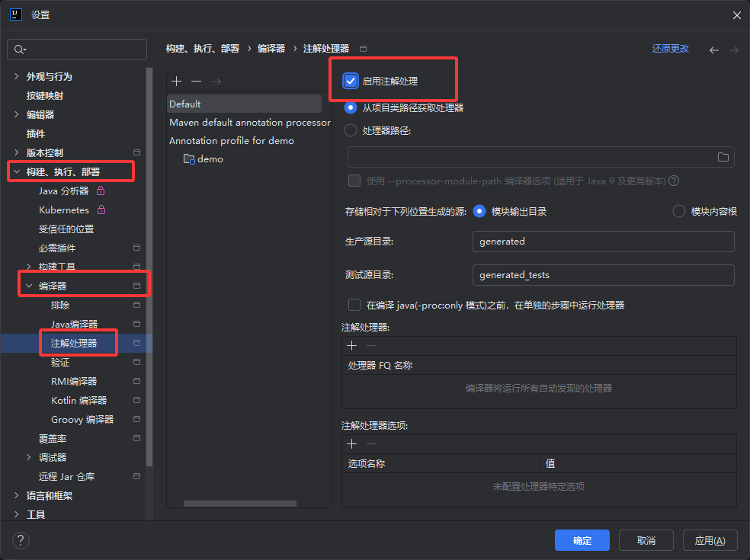The image size is (750, 560).
Task: Open the Java编译器 settings page
Action: [74, 325]
